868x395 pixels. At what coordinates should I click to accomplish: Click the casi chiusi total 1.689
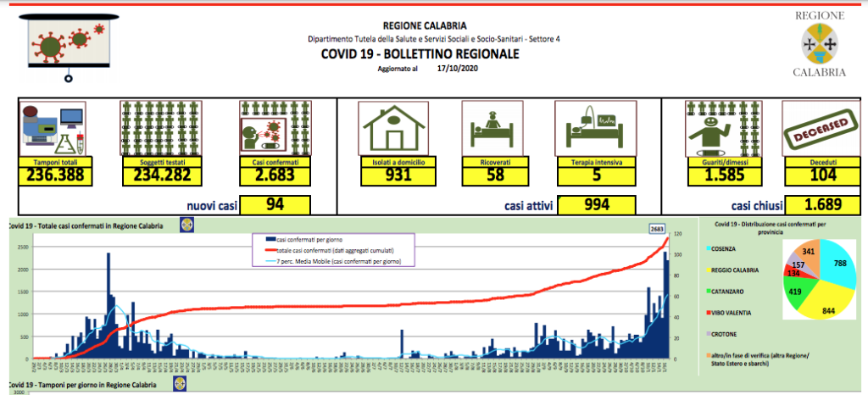(821, 205)
